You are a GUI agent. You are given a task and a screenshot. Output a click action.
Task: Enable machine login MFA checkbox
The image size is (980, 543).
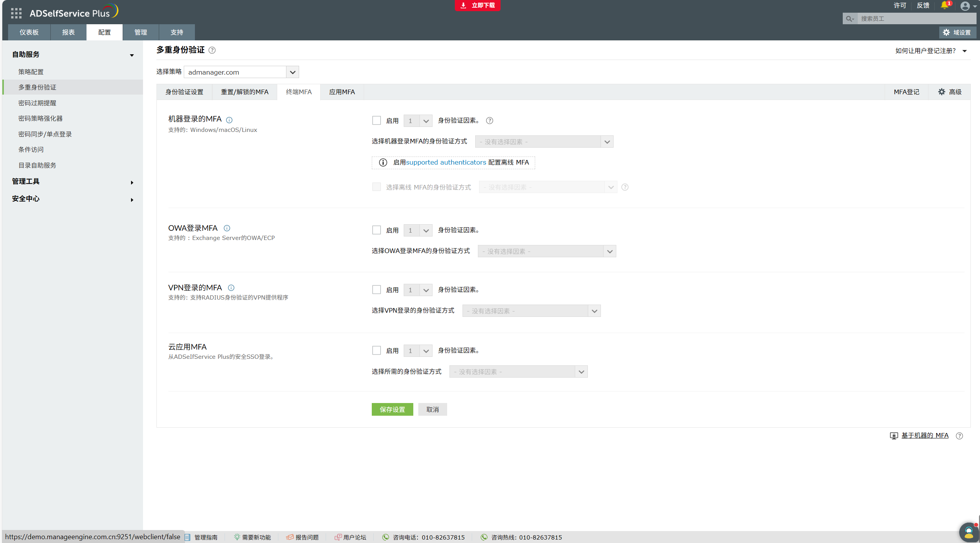[376, 120]
